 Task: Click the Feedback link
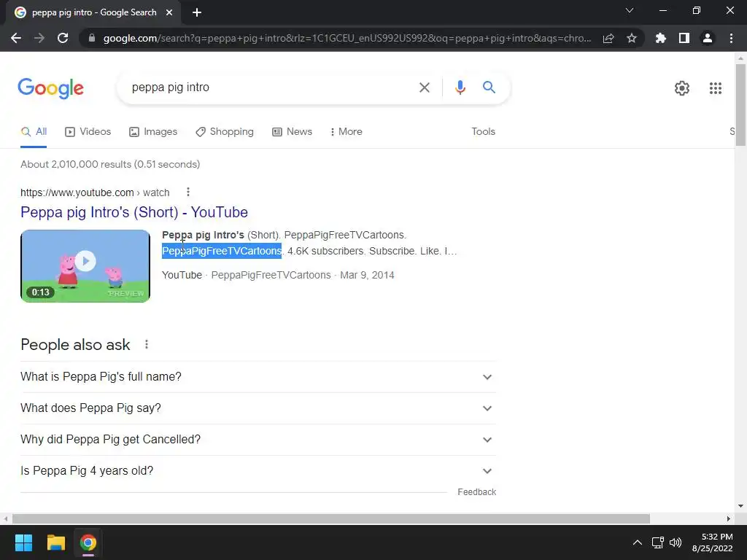[x=477, y=492]
